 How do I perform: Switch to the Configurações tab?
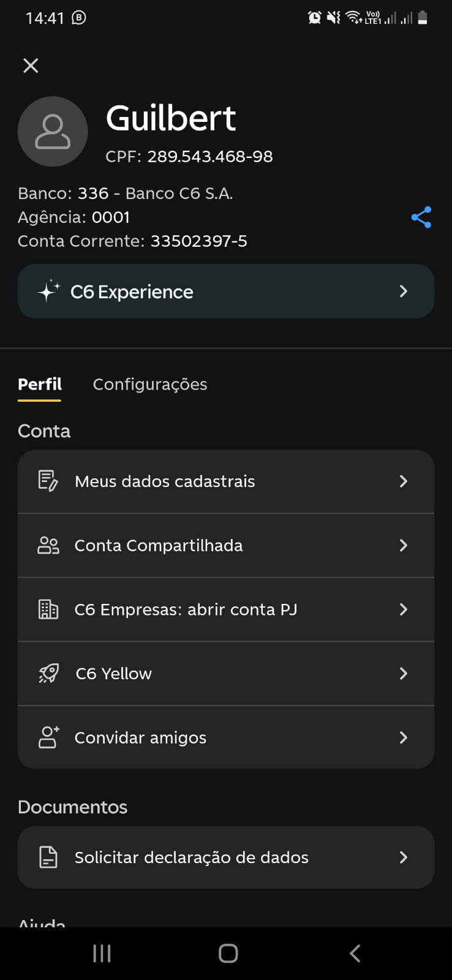(x=150, y=385)
